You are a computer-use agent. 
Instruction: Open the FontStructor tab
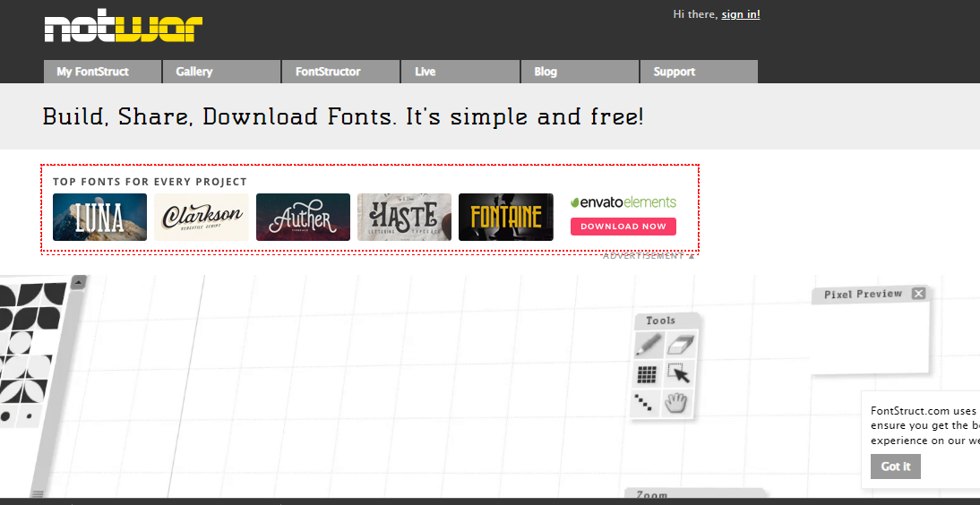pyautogui.click(x=340, y=72)
